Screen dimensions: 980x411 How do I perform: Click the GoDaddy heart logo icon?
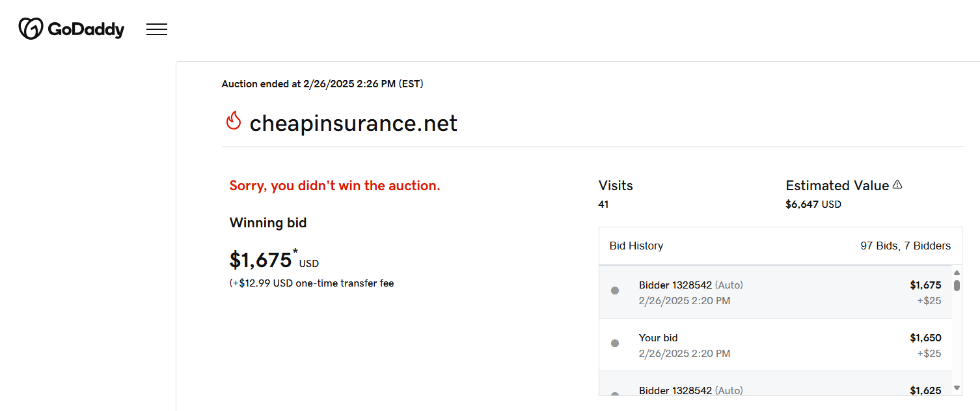[x=31, y=29]
